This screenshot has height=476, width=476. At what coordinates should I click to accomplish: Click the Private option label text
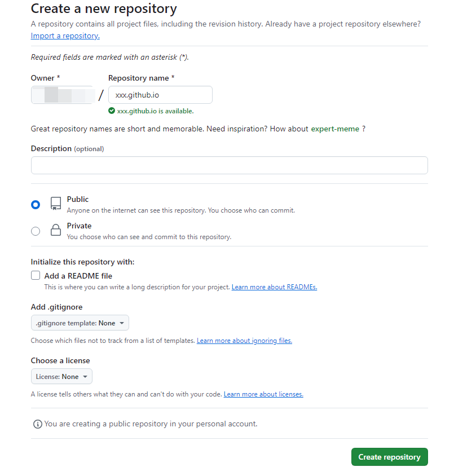[x=79, y=226]
